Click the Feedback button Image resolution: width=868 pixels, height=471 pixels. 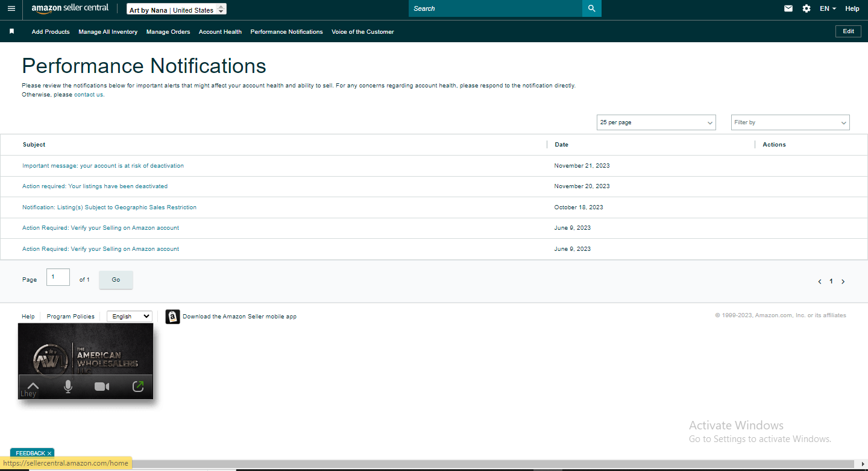pyautogui.click(x=30, y=454)
